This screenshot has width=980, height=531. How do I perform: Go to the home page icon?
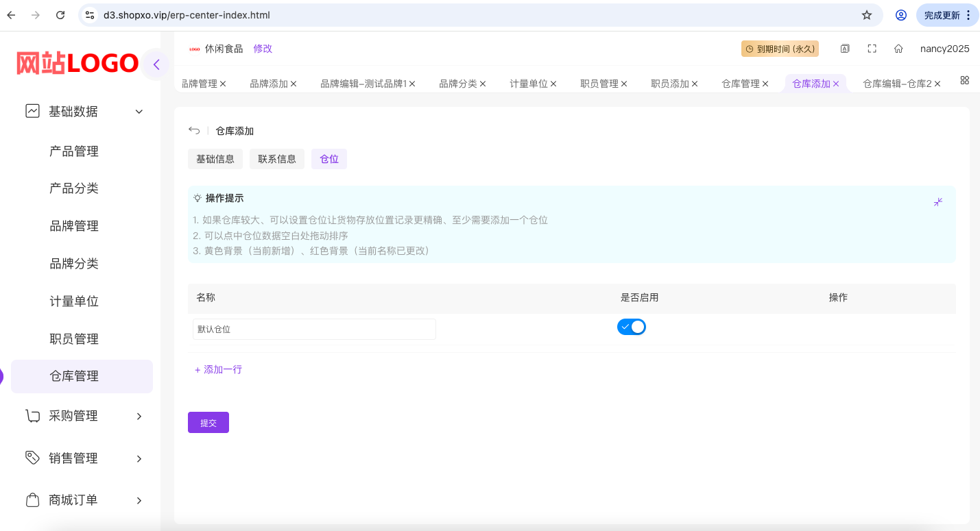(x=898, y=49)
